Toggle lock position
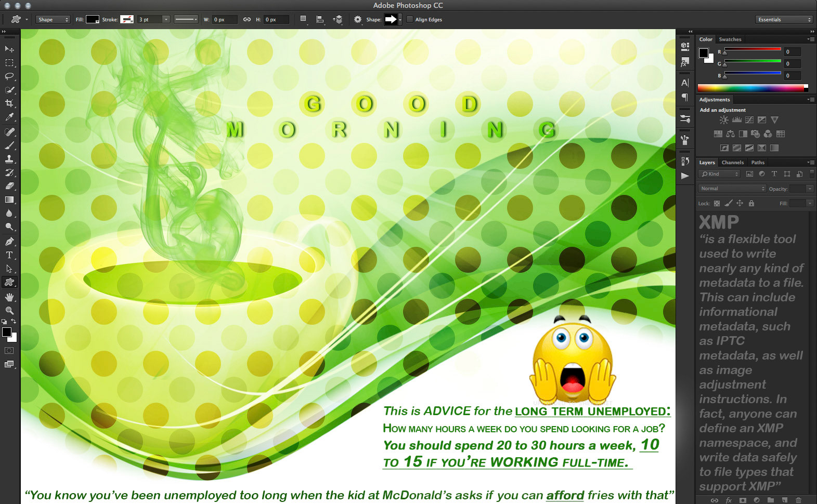The height and width of the screenshot is (504, 817). (740, 203)
